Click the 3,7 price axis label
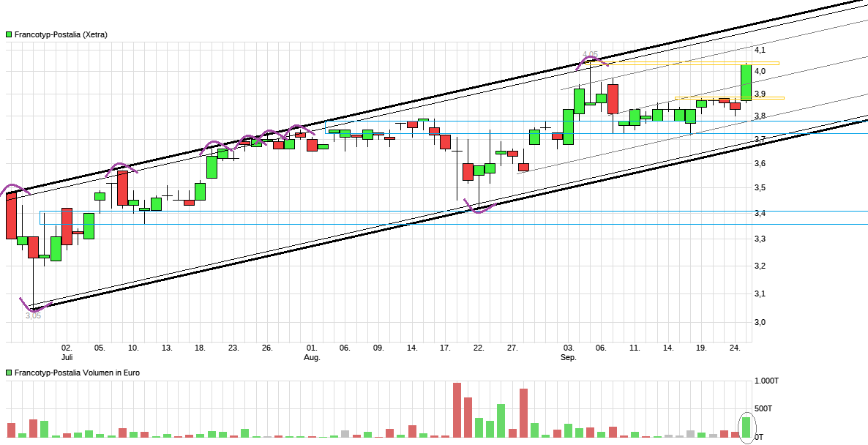This screenshot has height=445, width=868. (x=760, y=140)
